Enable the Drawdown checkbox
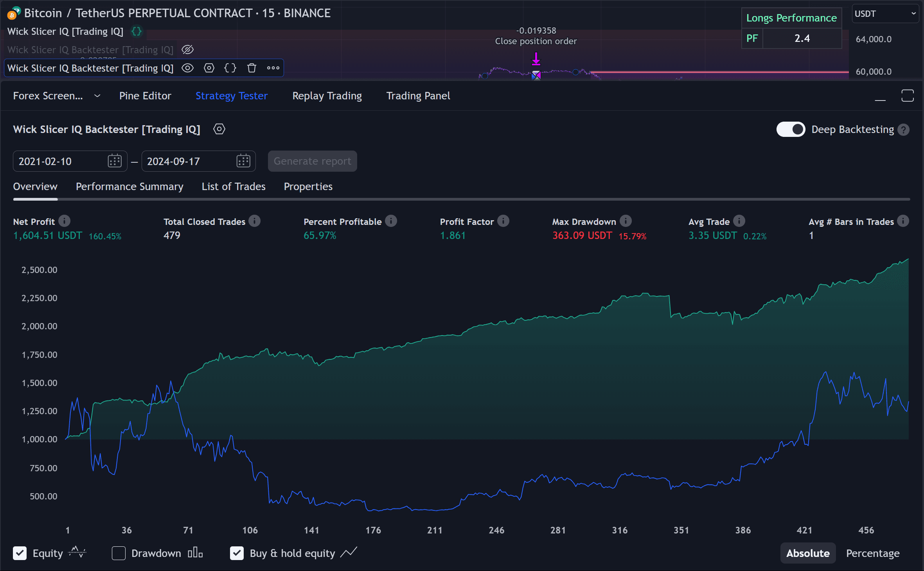The height and width of the screenshot is (571, 924). (x=119, y=553)
